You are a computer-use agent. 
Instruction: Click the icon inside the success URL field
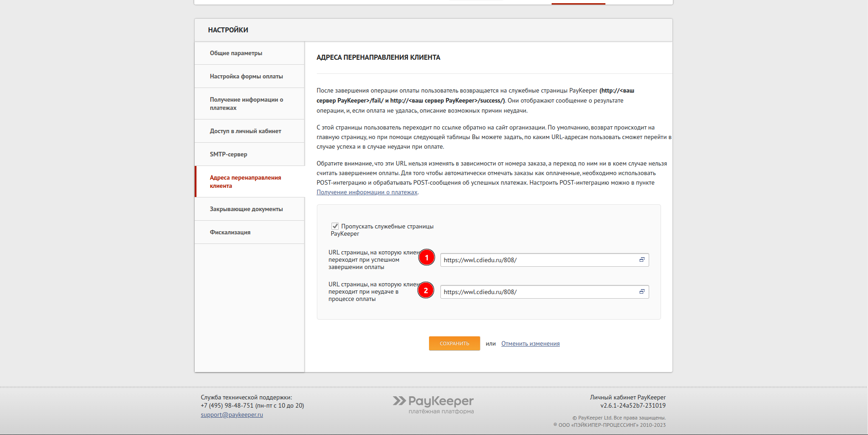tap(642, 260)
